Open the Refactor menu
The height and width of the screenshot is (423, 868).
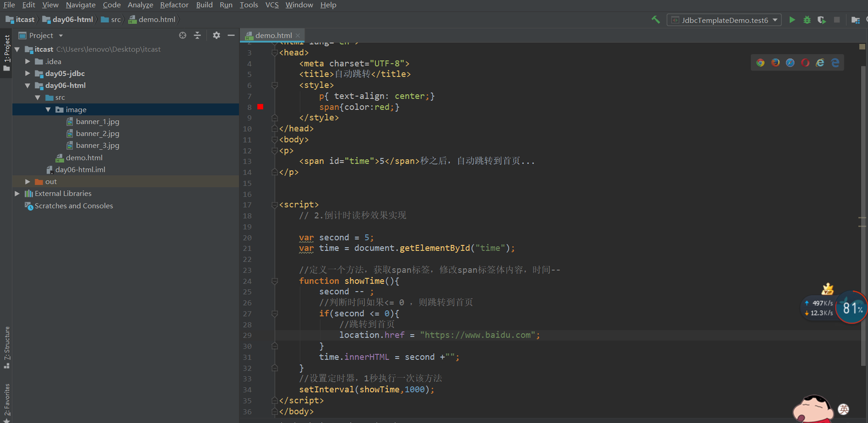pyautogui.click(x=174, y=5)
